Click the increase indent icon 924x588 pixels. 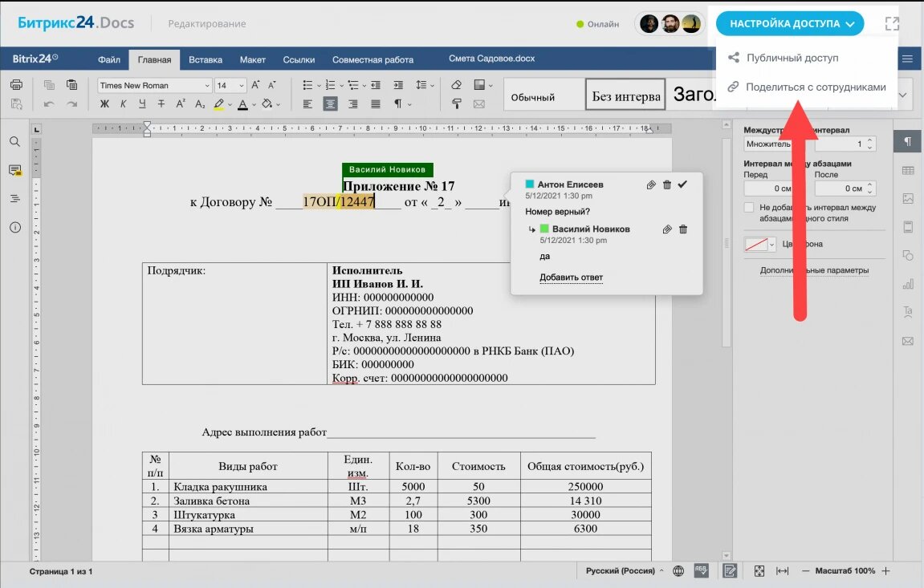[397, 85]
